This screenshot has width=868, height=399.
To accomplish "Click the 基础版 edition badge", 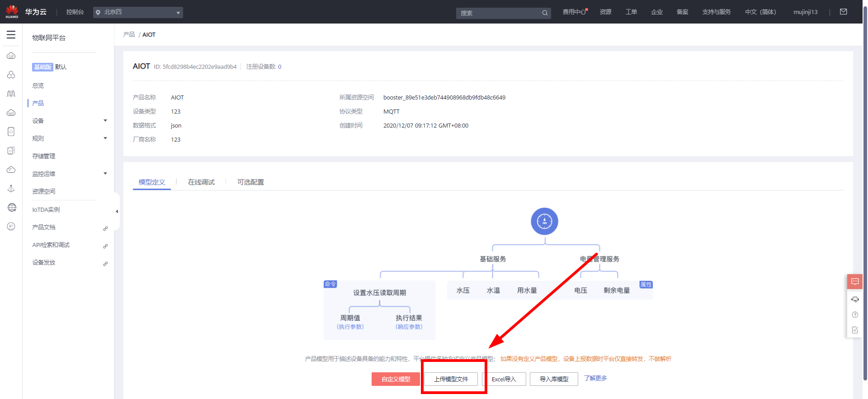I will pyautogui.click(x=42, y=67).
